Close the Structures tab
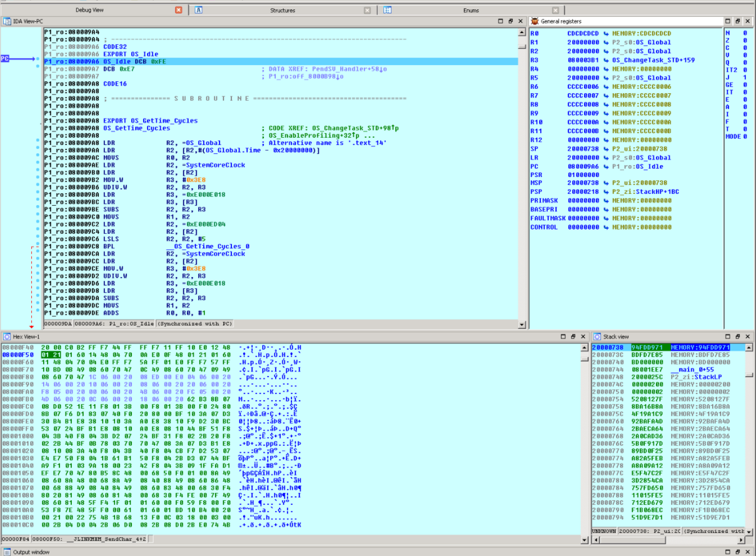Viewport: 756px width, 556px height. point(367,10)
